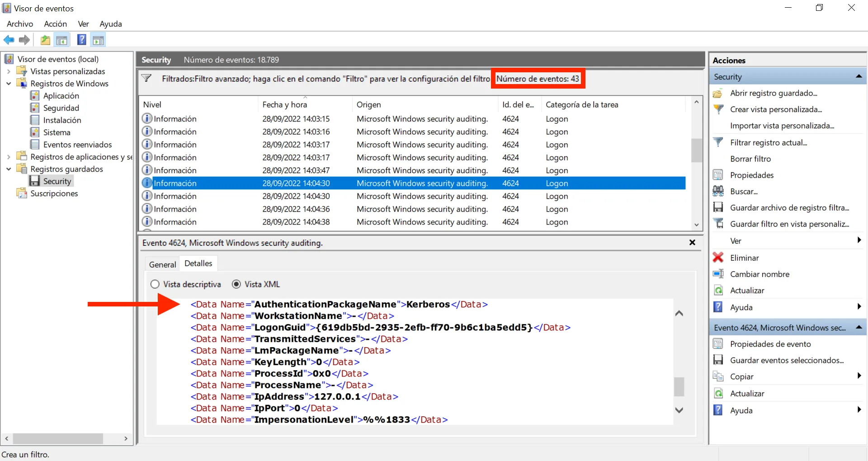Select Eventos reenviados in tree
Image resolution: width=868 pixels, height=461 pixels.
[x=77, y=145]
